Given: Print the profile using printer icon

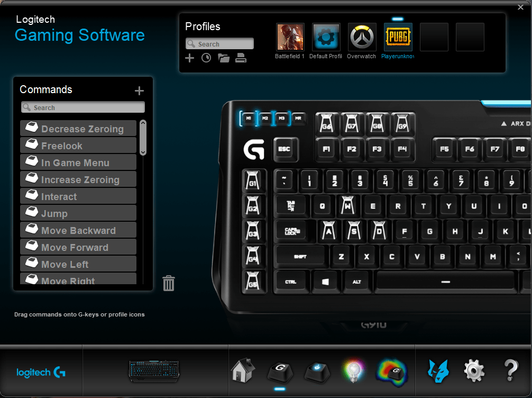Looking at the screenshot, I should pyautogui.click(x=241, y=58).
